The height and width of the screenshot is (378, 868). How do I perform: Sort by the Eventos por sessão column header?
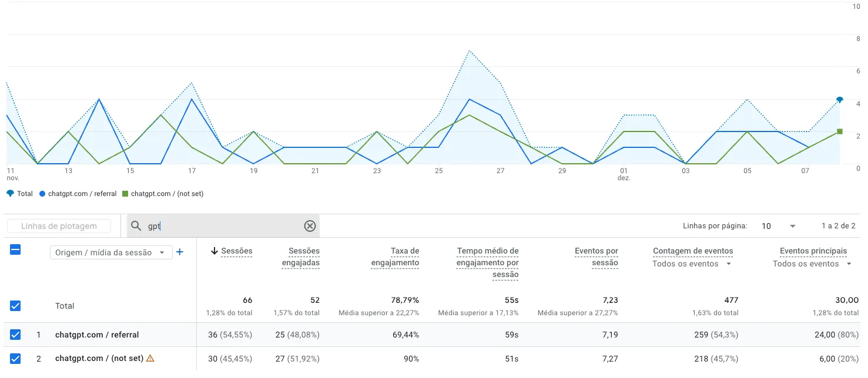[x=596, y=257]
